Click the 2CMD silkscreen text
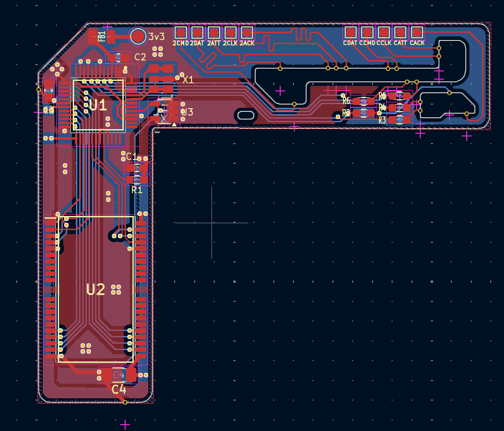The width and height of the screenshot is (504, 431). (181, 43)
